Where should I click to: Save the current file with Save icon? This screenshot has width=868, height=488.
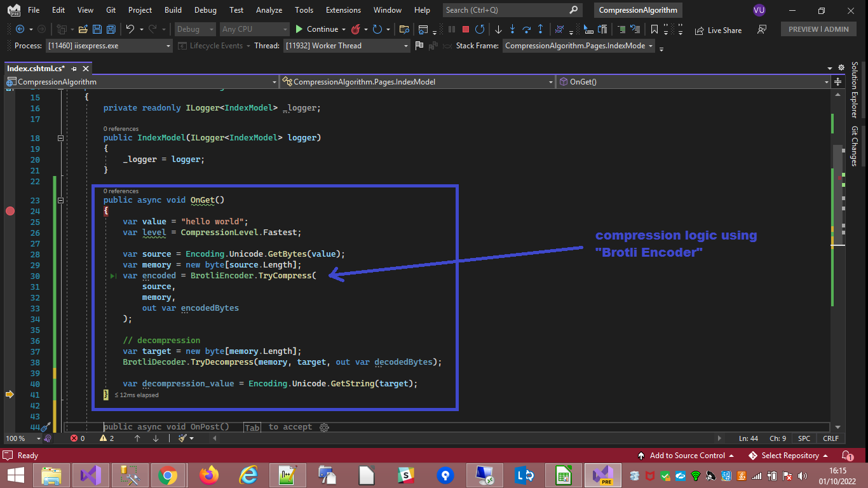click(x=97, y=29)
